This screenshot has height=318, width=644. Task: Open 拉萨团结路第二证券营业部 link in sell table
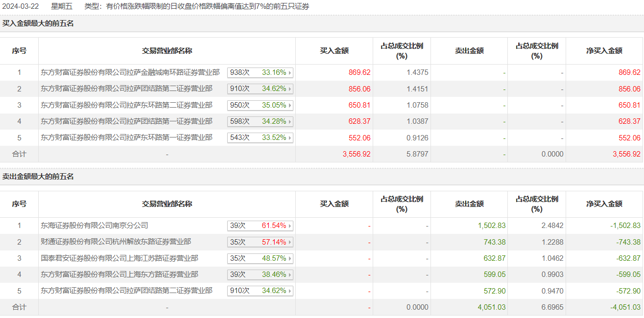pyautogui.click(x=126, y=291)
